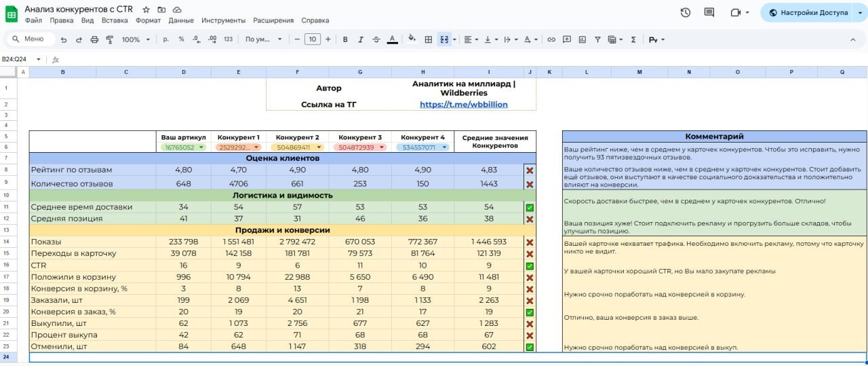
Task: Click the undo arrow in toolbar
Action: coord(64,39)
